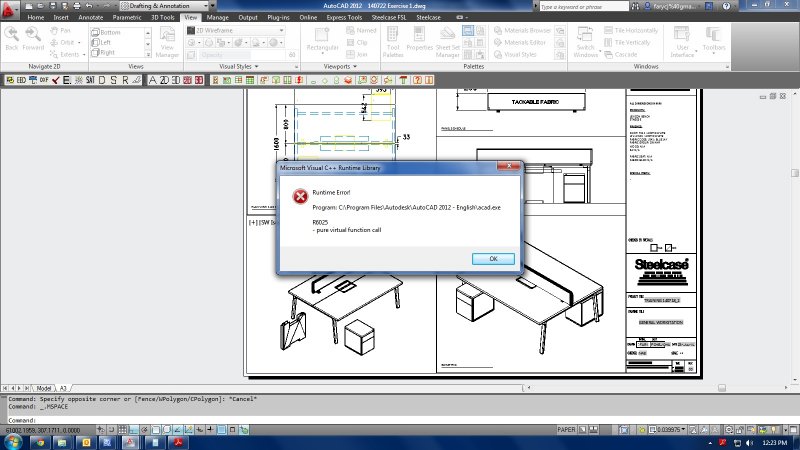Open Tool Palettes
800x450 pixels.
(x=393, y=41)
